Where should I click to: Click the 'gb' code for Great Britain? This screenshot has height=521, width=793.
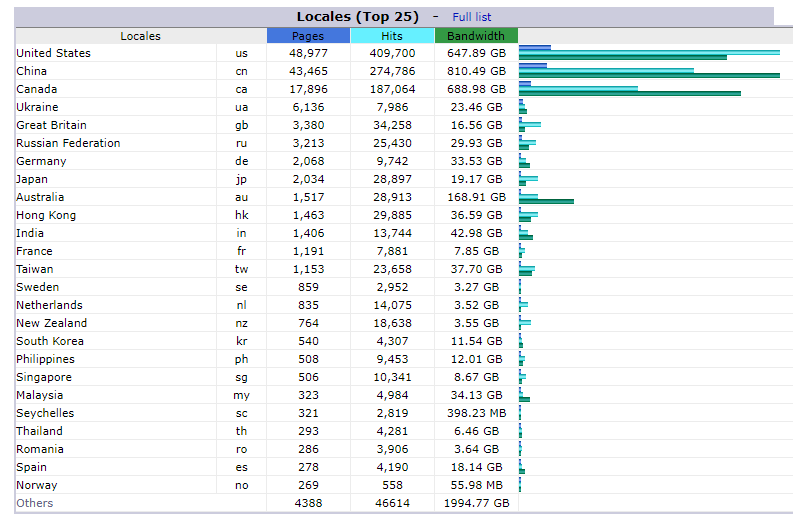pyautogui.click(x=241, y=126)
